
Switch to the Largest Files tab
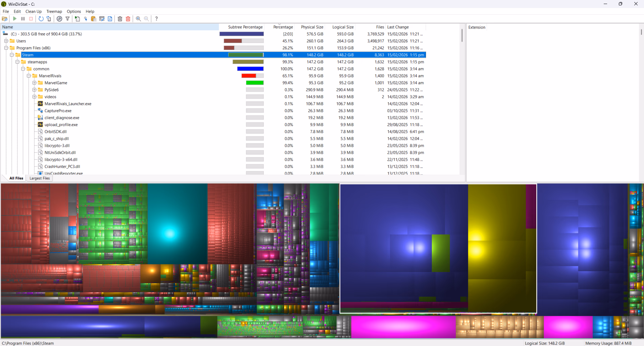[x=39, y=178]
